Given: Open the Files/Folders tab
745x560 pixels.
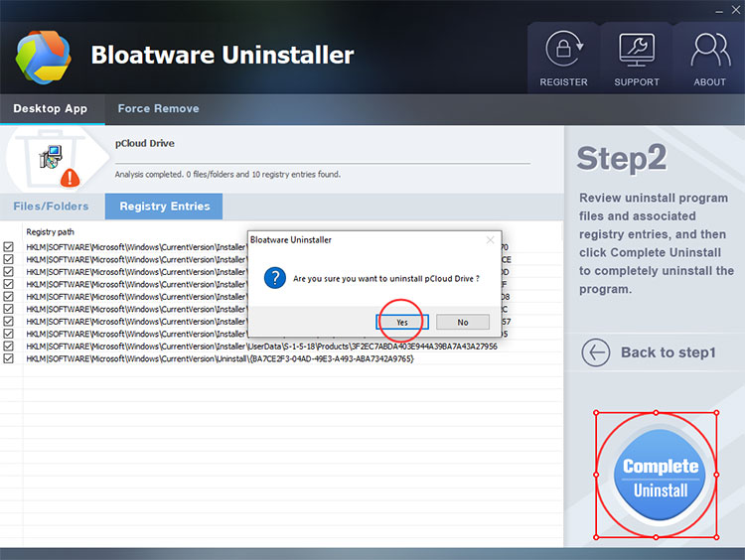Looking at the screenshot, I should (x=52, y=207).
